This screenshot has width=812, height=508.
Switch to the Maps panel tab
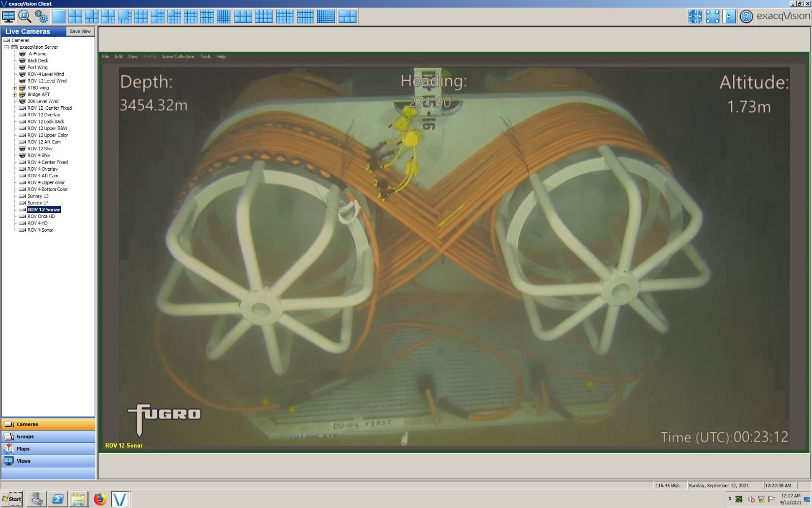[48, 449]
